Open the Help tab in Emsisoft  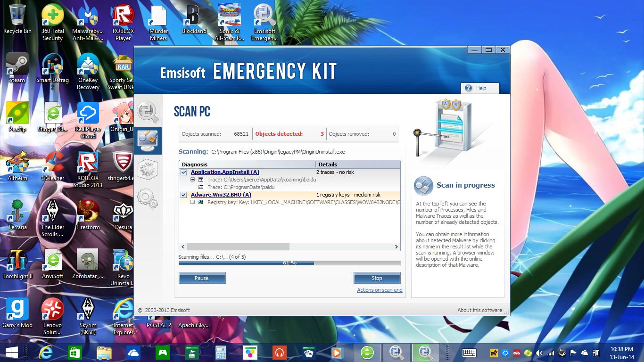click(x=480, y=88)
